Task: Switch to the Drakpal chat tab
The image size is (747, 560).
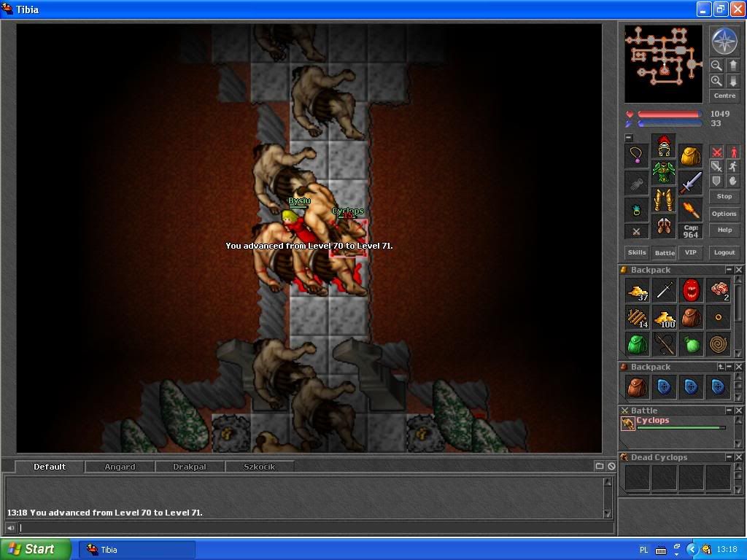Action: click(x=190, y=467)
